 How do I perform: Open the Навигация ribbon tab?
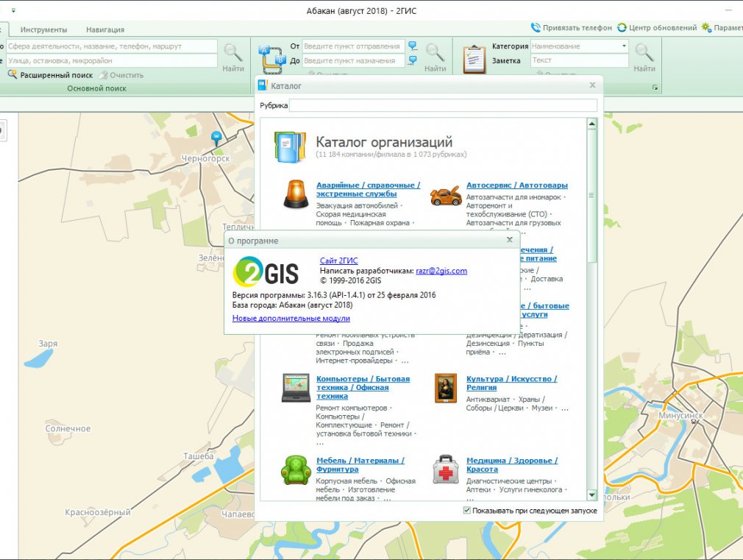(105, 29)
